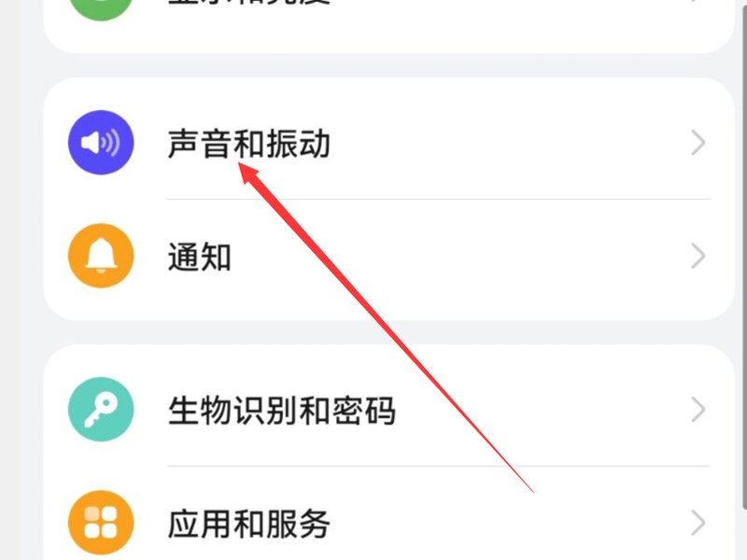Expand chevron beside 通知
This screenshot has width=747, height=560.
point(698,256)
